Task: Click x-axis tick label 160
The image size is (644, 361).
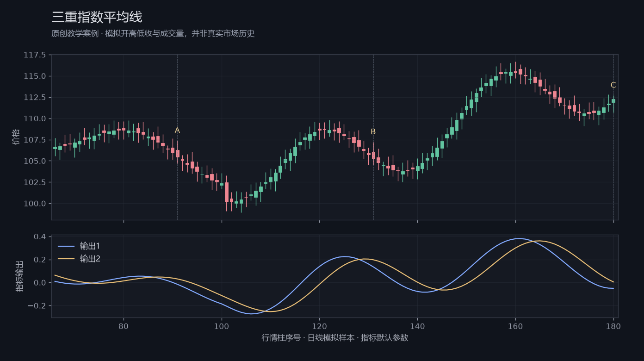Action: pyautogui.click(x=515, y=325)
